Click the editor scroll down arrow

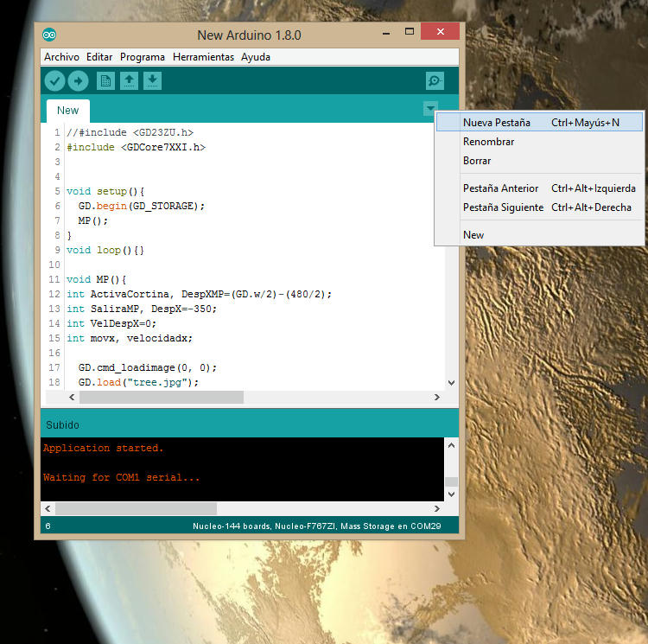[x=451, y=383]
